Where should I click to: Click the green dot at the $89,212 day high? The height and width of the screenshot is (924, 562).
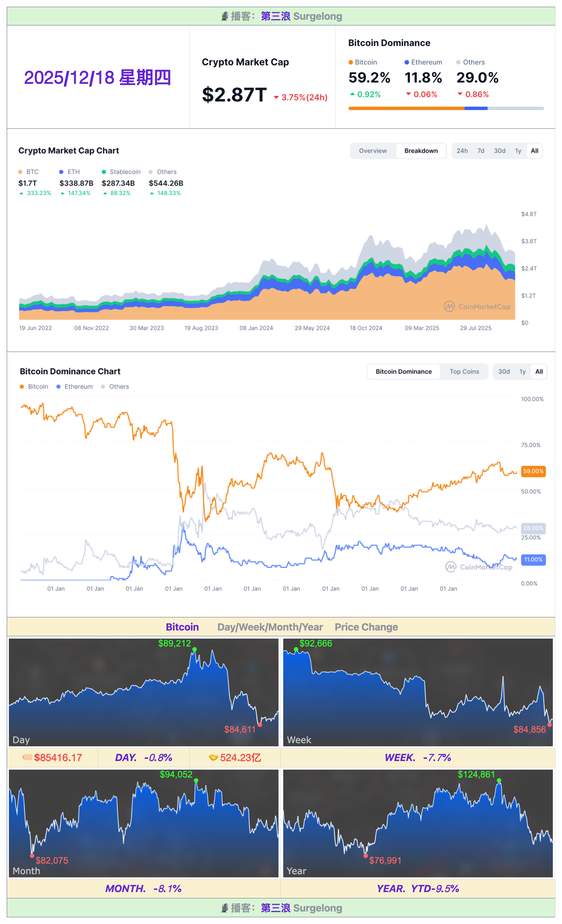[194, 649]
